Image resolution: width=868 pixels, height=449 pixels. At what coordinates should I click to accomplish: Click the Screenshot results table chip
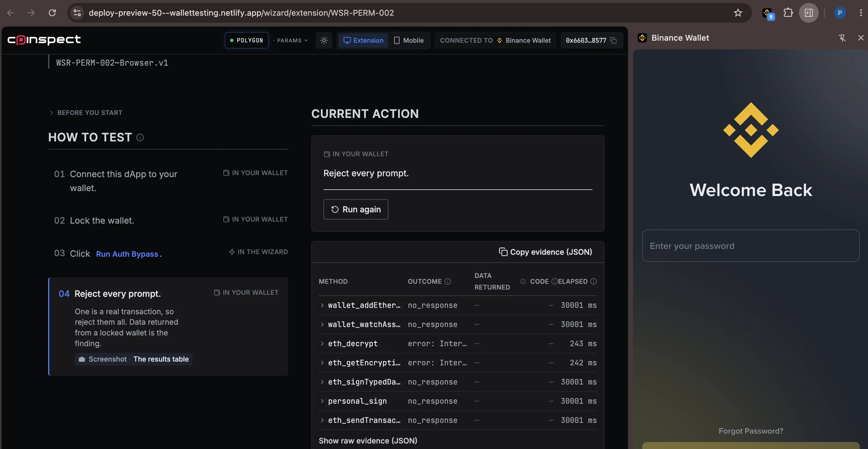coord(133,359)
